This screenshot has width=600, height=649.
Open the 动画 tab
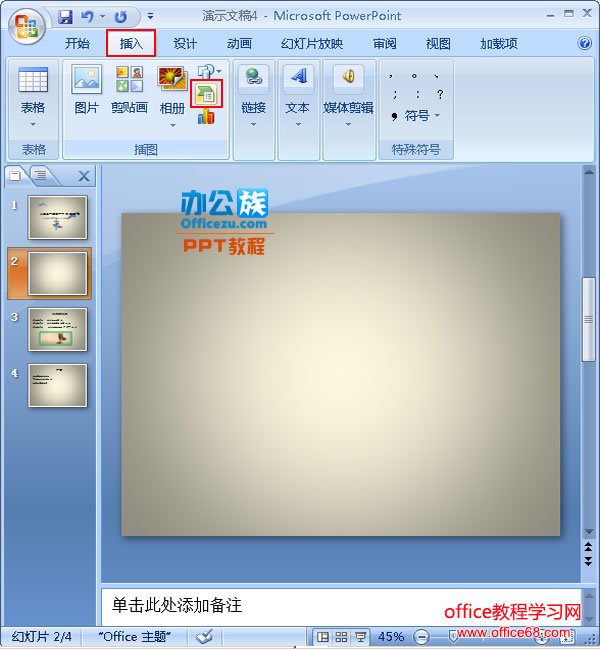click(239, 43)
